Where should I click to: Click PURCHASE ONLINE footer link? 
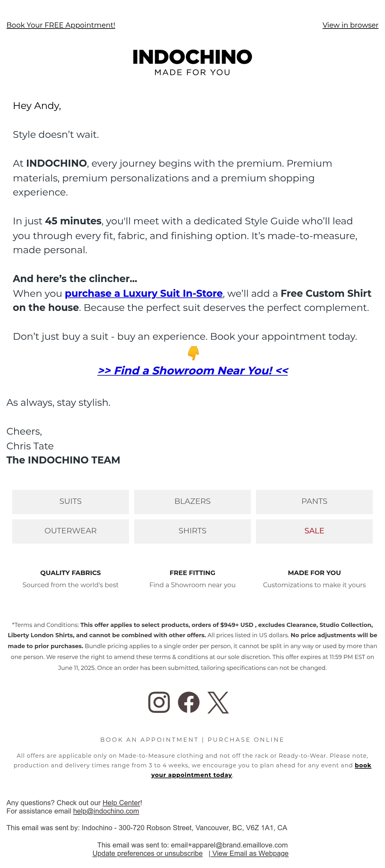point(246,739)
